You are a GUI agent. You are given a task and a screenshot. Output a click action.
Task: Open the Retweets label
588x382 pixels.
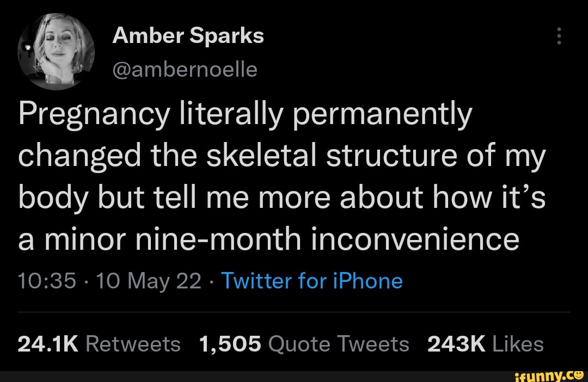133,344
